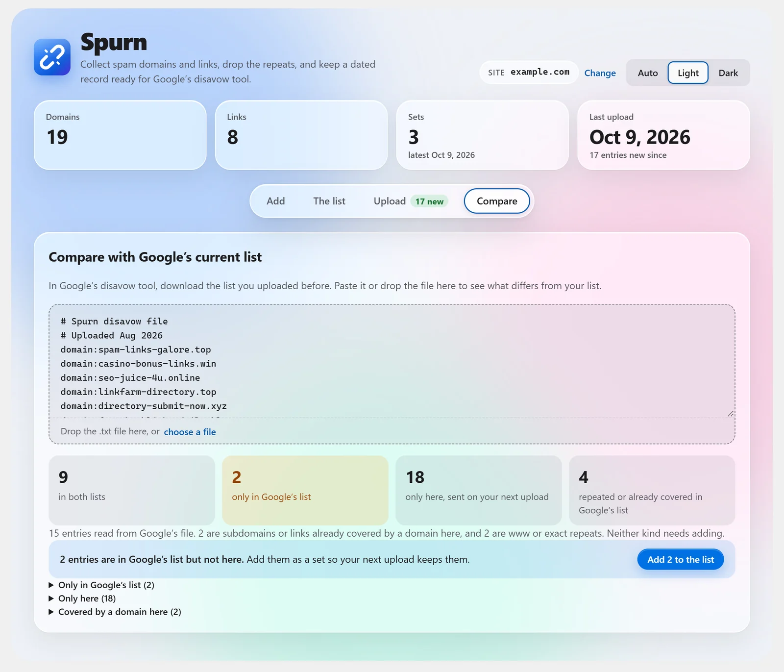The image size is (784, 672).
Task: Click the Add 2 to the list button
Action: [x=680, y=559]
